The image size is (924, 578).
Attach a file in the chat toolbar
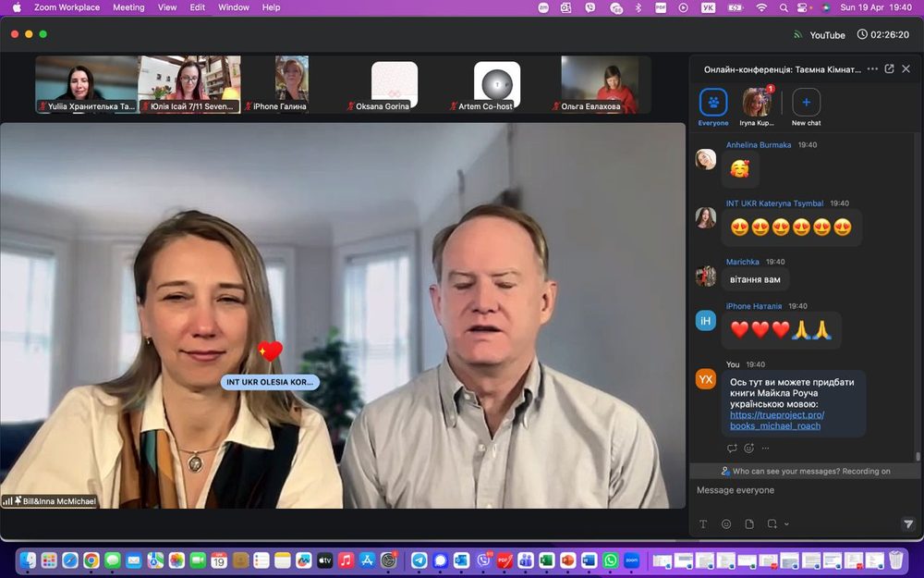[749, 523]
